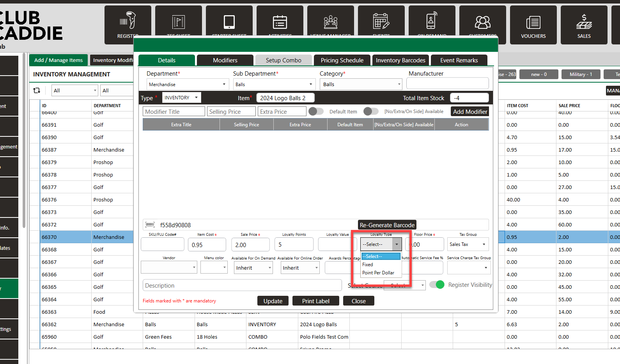Open the Register barcode scanner icon
620x364 pixels.
click(128, 21)
